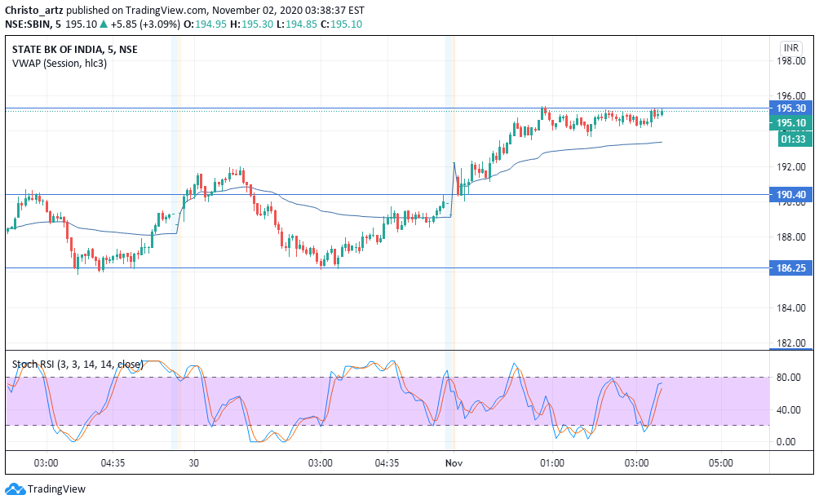Click the 01:00 time axis label
The width and height of the screenshot is (819, 504).
click(552, 463)
